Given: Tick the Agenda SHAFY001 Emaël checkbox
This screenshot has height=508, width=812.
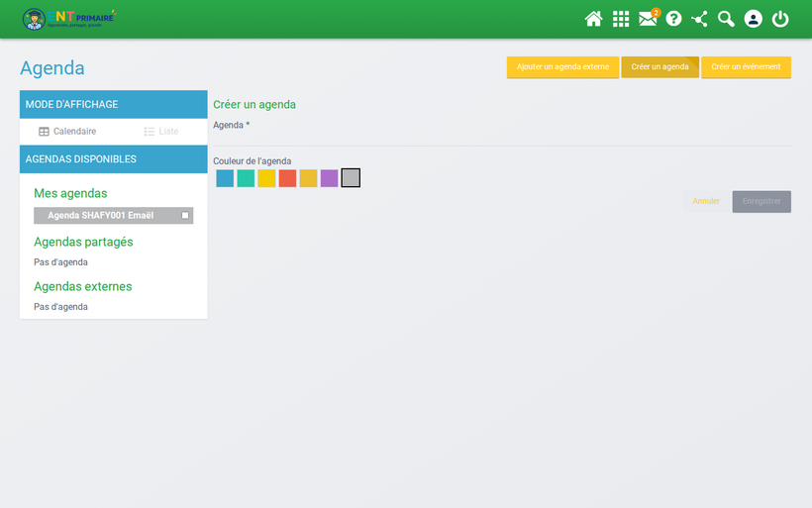Looking at the screenshot, I should pyautogui.click(x=185, y=216).
